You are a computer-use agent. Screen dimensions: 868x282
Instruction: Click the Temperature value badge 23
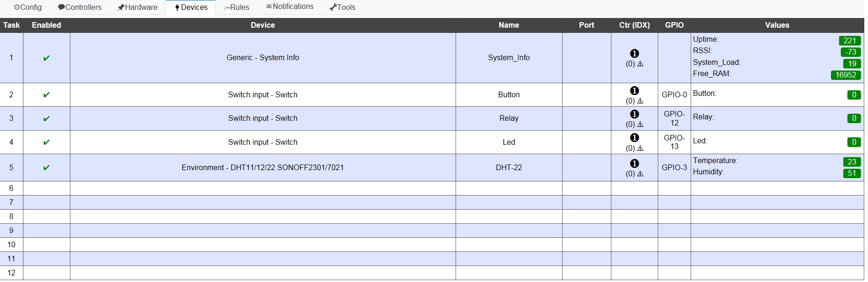[x=852, y=162]
